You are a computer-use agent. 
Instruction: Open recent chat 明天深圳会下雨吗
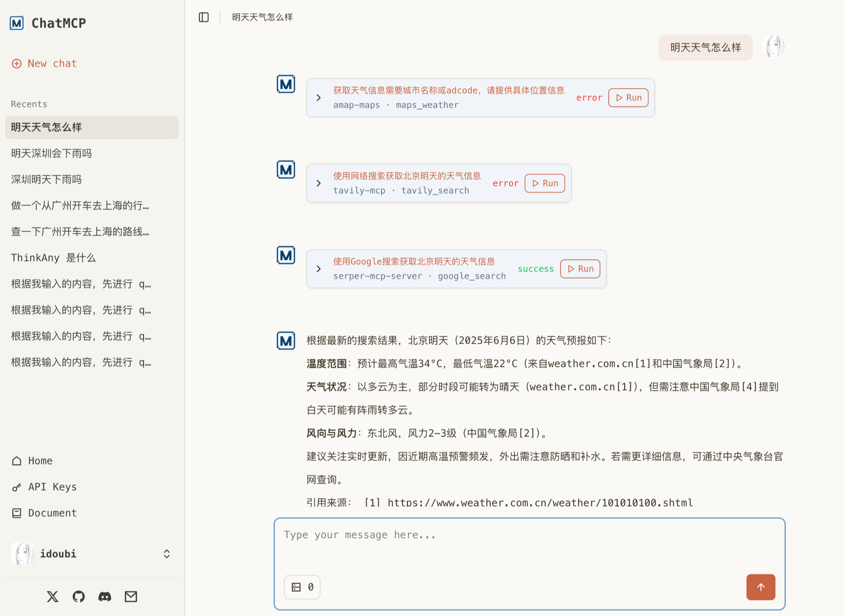pos(92,153)
